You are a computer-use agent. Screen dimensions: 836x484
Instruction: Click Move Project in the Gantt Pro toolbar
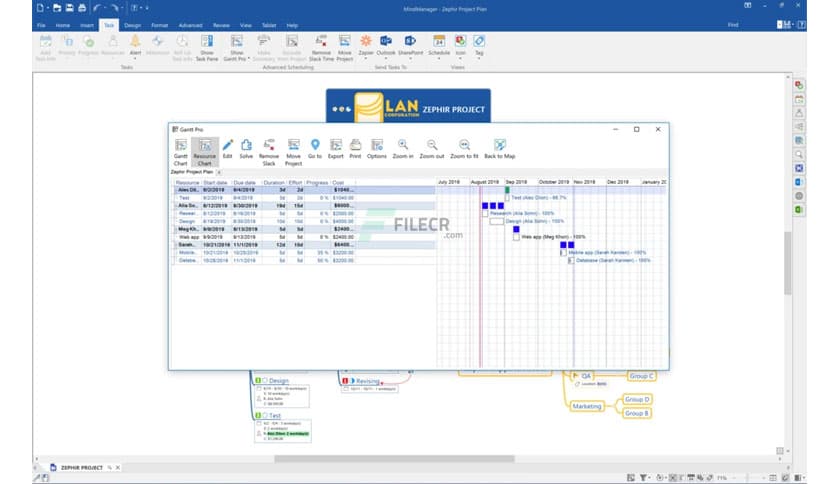(x=293, y=152)
